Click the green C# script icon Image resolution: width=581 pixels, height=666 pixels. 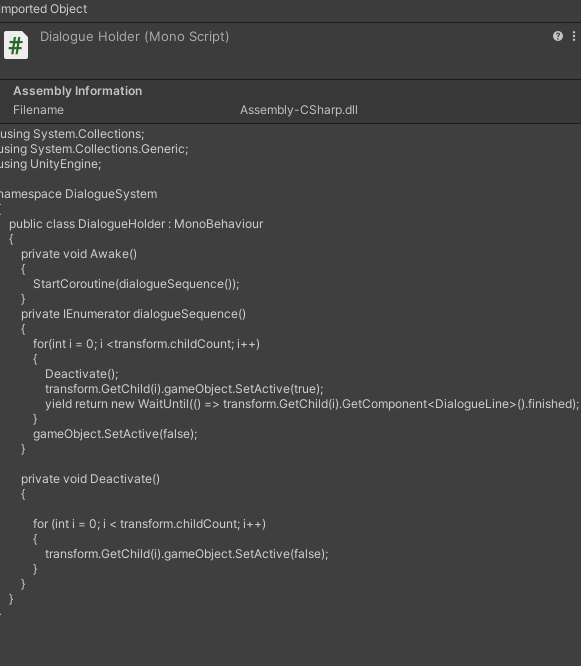[x=16, y=45]
